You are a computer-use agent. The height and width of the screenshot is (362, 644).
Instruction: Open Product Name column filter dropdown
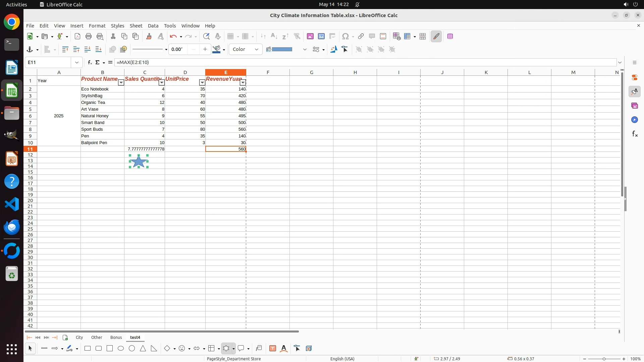tap(121, 83)
